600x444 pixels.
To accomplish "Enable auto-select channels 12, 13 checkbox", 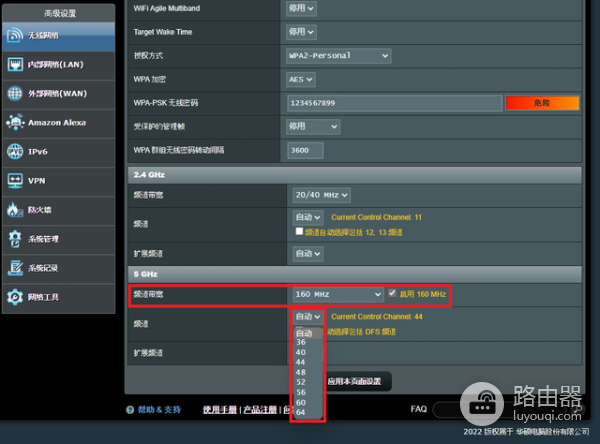I will [299, 231].
